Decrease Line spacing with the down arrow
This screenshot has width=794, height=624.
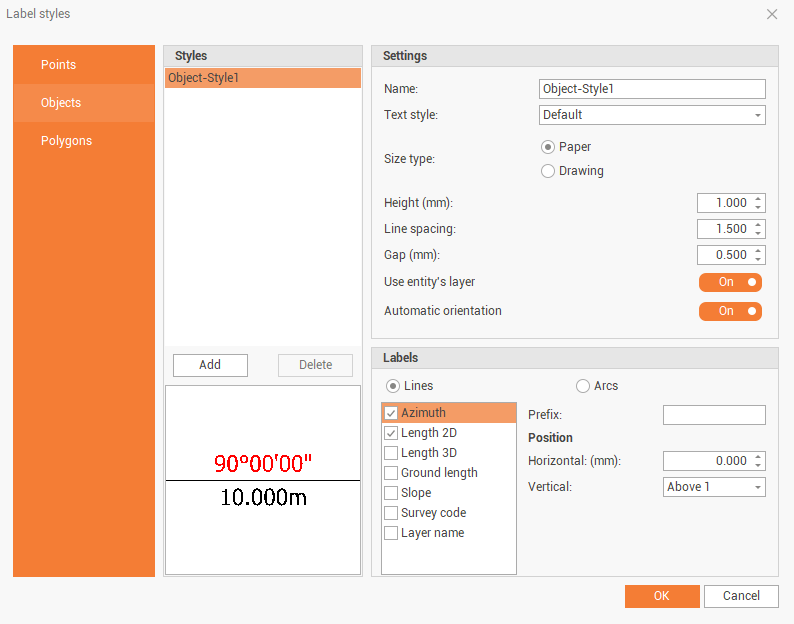pos(758,233)
